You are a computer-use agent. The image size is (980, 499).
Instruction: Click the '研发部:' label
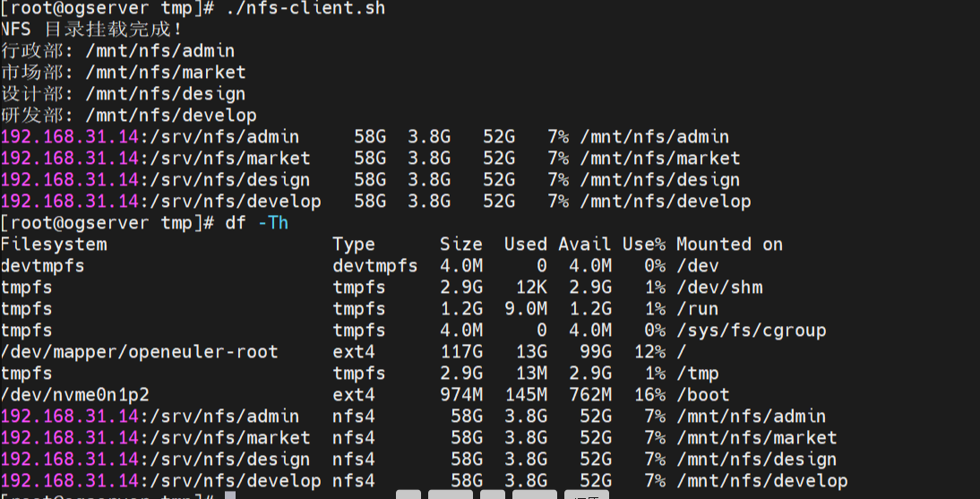tap(38, 115)
